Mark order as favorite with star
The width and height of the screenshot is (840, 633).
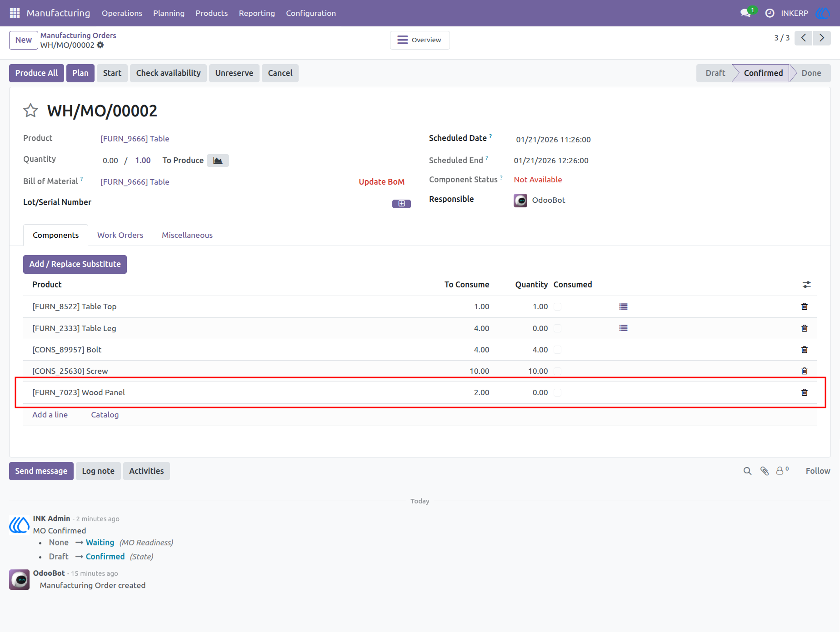tap(30, 111)
